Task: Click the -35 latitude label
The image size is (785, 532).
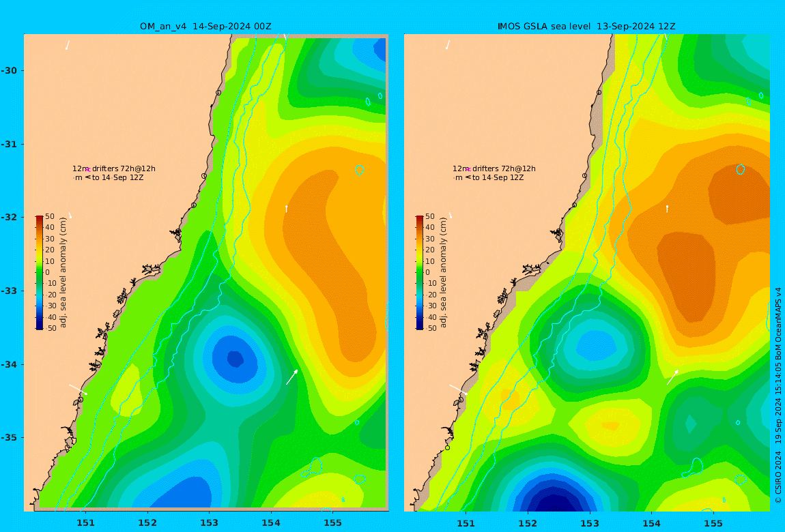Action: 9,438
